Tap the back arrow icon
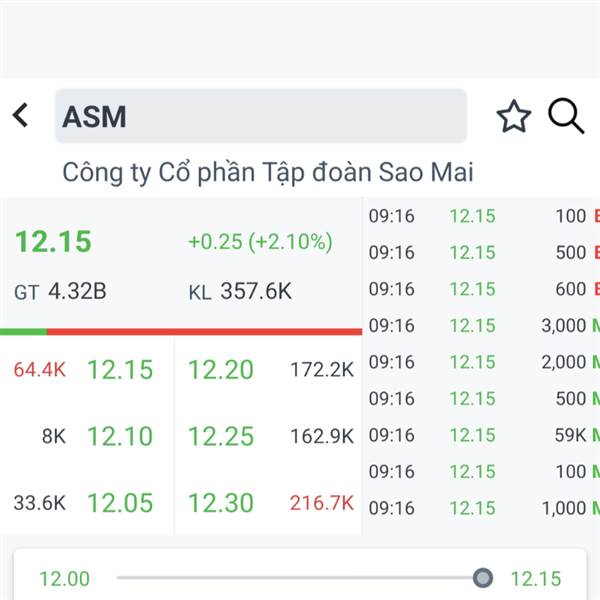 point(21,116)
